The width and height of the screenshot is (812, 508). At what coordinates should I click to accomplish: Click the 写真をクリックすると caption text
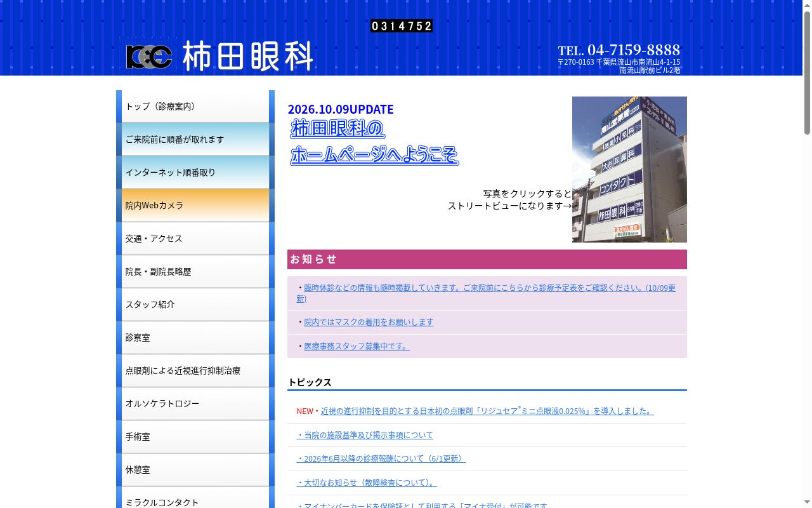click(527, 194)
